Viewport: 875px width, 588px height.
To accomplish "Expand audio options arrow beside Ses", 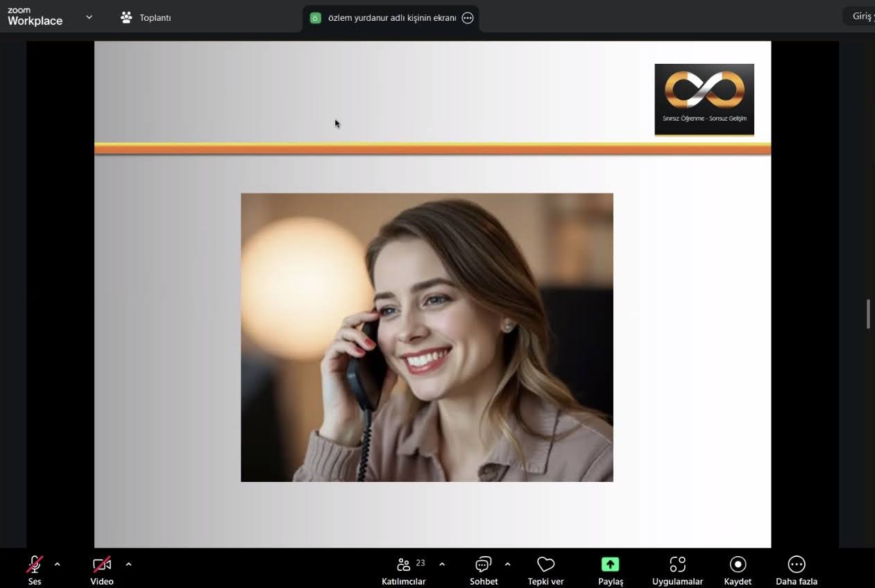I will [x=57, y=564].
